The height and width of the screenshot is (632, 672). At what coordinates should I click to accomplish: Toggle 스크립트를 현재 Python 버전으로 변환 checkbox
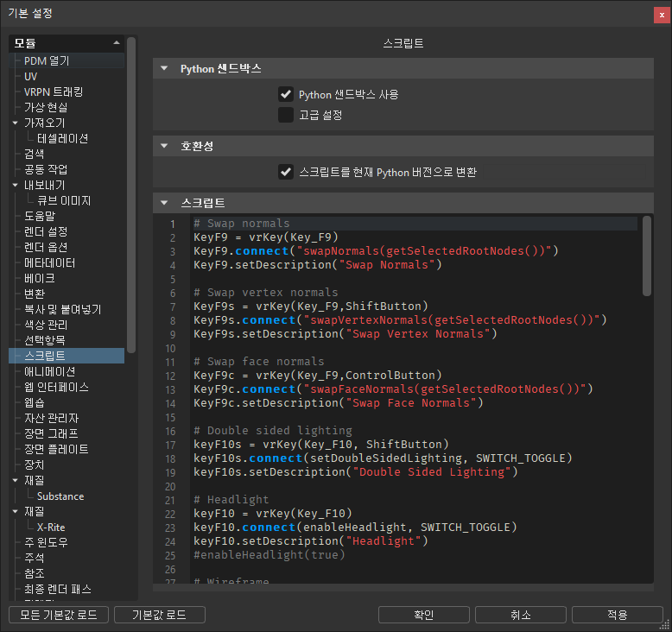pos(286,173)
